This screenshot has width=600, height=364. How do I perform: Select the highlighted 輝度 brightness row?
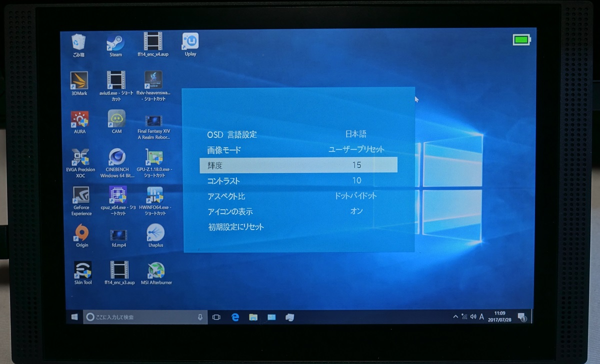click(x=298, y=165)
